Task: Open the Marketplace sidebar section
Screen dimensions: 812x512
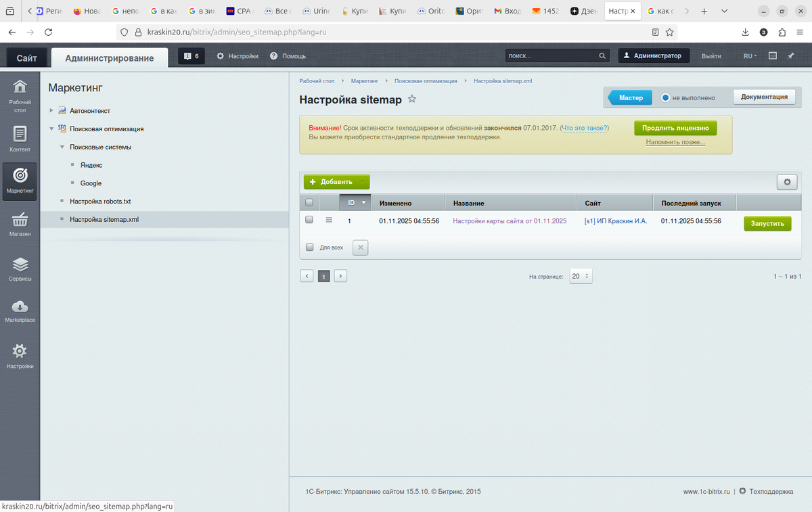Action: coord(20,311)
